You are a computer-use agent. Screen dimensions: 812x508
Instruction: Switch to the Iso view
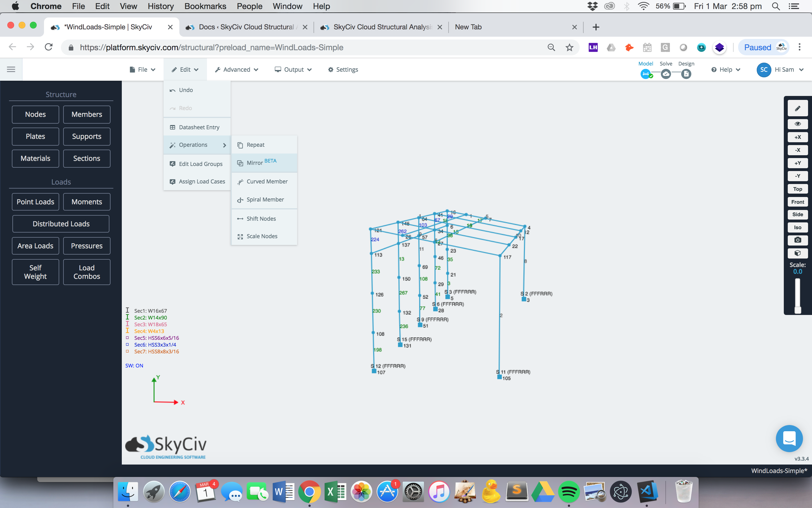click(x=798, y=227)
